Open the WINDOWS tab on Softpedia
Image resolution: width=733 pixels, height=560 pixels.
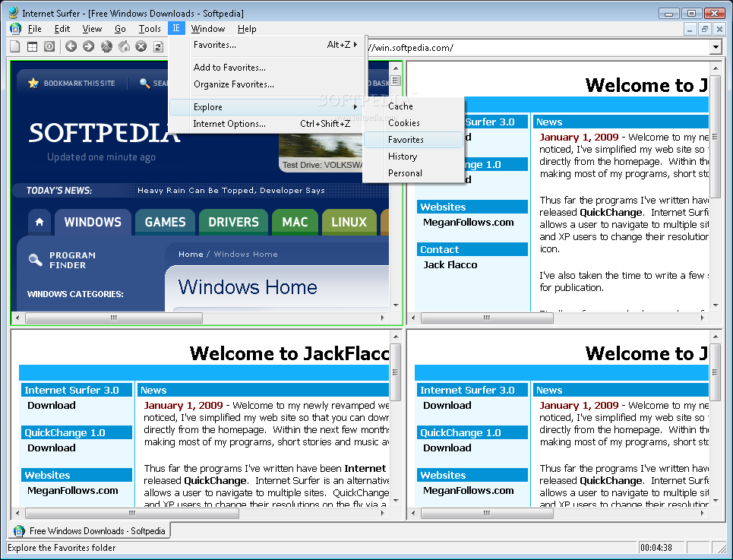[93, 222]
